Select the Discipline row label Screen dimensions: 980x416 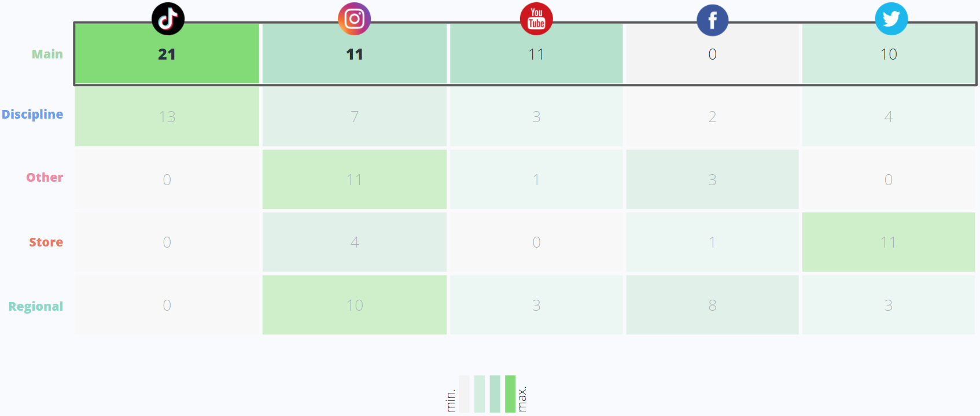[x=32, y=115]
